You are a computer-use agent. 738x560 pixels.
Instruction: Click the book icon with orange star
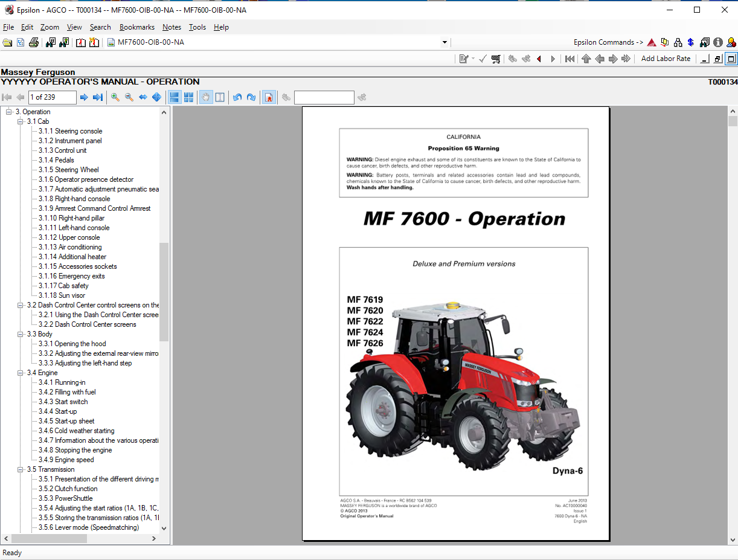[x=94, y=42]
